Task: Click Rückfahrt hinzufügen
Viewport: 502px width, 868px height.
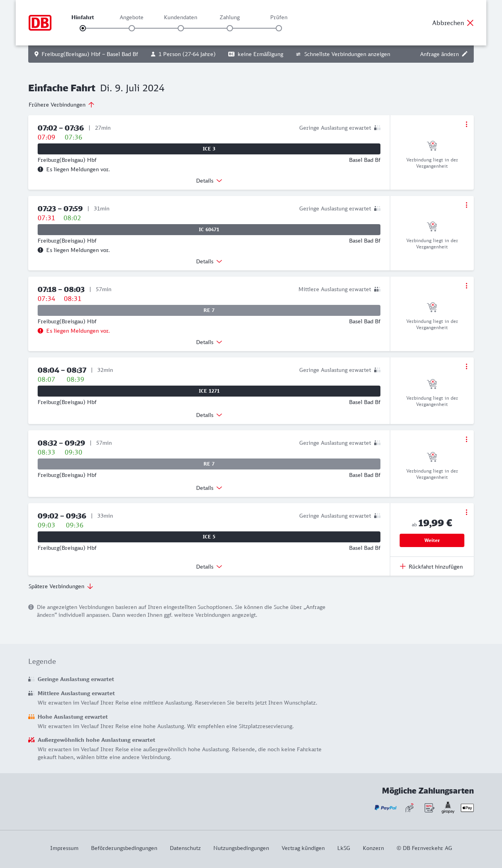Action: [431, 567]
